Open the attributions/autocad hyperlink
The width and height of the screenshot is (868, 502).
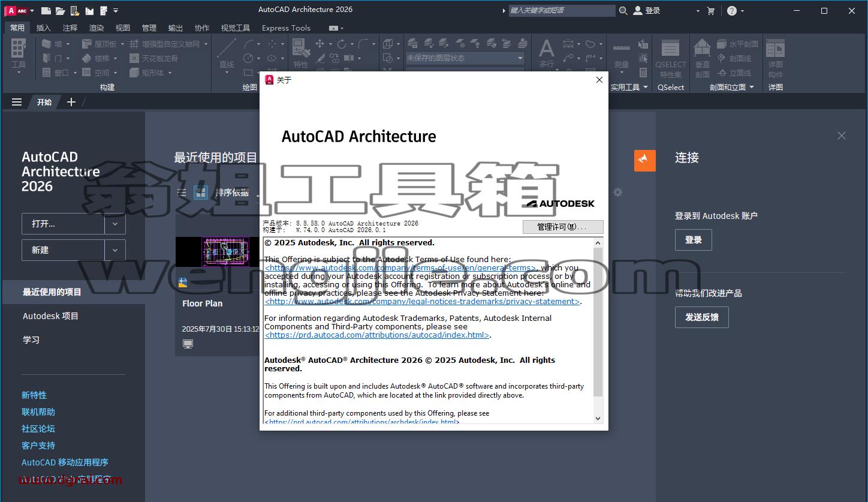pos(377,335)
